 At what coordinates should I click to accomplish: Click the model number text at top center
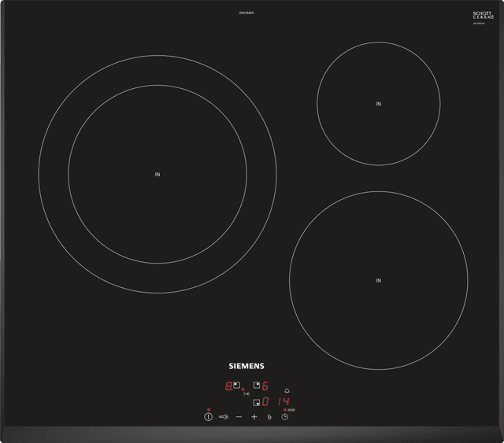[246, 13]
